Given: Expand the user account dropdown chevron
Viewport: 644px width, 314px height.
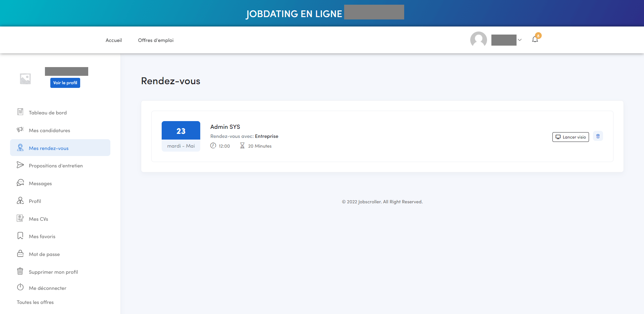Looking at the screenshot, I should coord(520,40).
